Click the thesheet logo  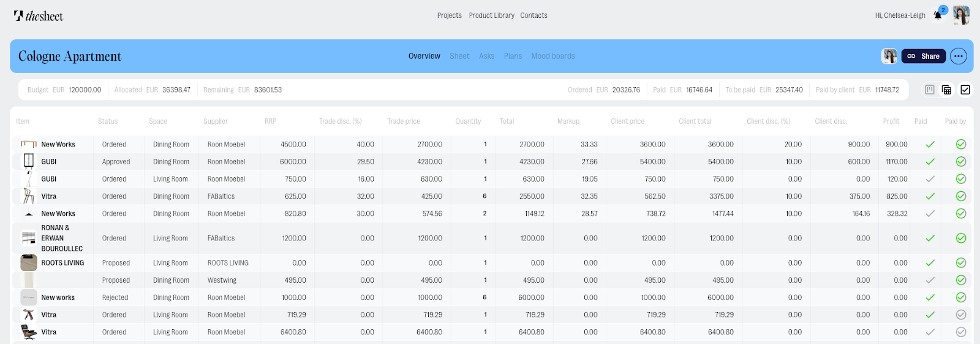coord(39,16)
